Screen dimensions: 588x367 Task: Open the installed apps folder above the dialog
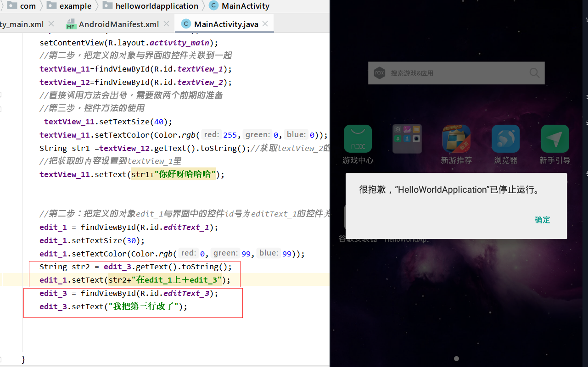407,138
